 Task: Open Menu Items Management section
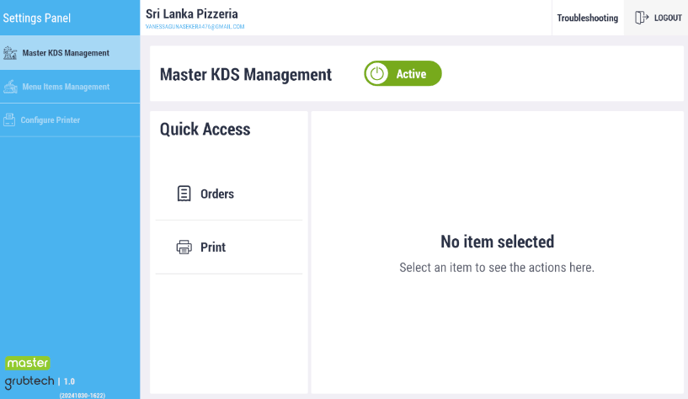click(70, 87)
